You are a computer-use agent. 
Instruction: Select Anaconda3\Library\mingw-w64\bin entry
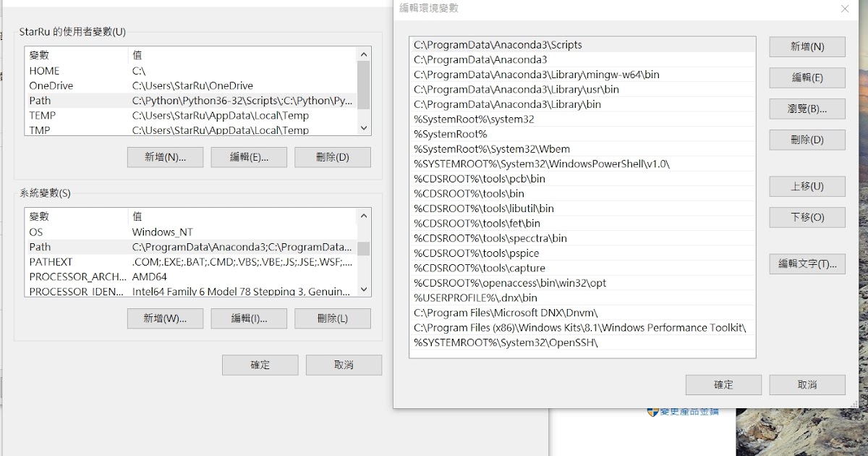tap(582, 75)
